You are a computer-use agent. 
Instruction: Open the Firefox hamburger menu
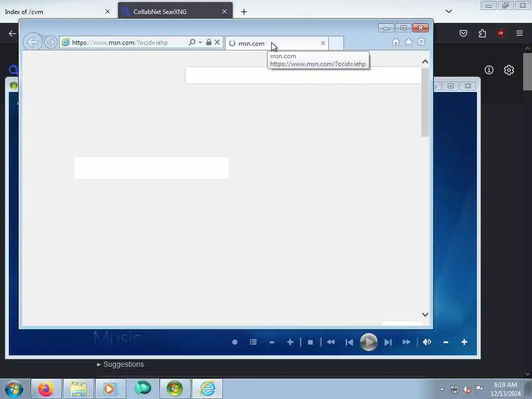pos(519,33)
